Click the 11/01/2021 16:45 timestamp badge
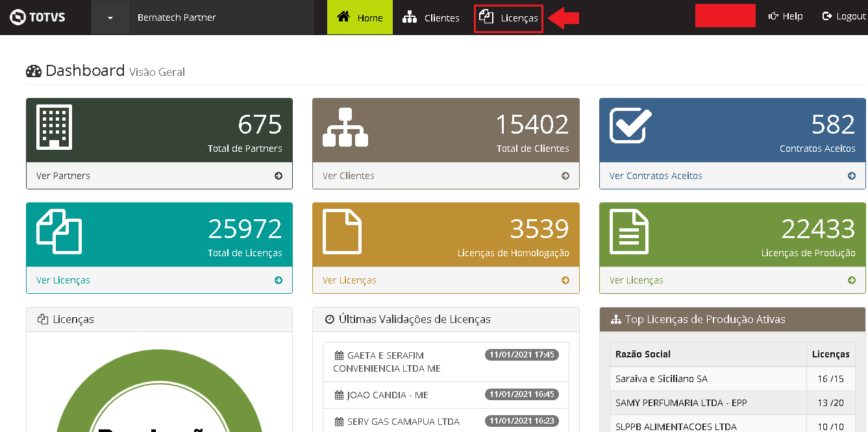 522,394
